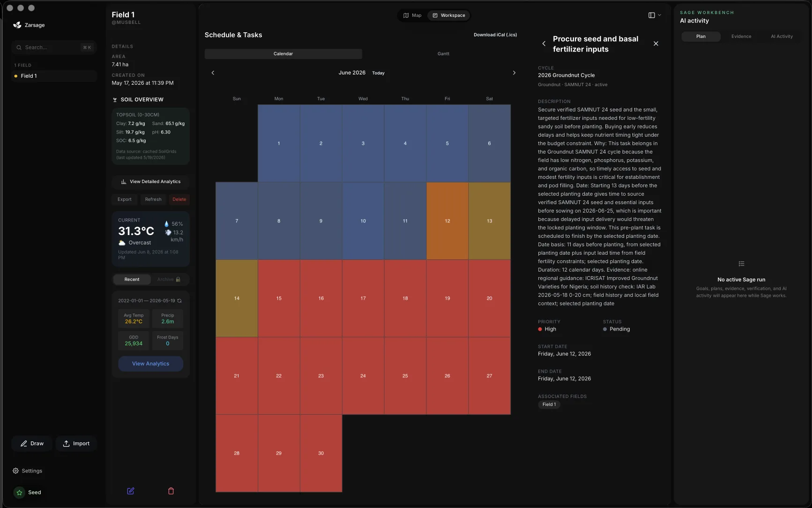The image size is (812, 508).
Task: Open the Evidence tab
Action: [x=741, y=37]
